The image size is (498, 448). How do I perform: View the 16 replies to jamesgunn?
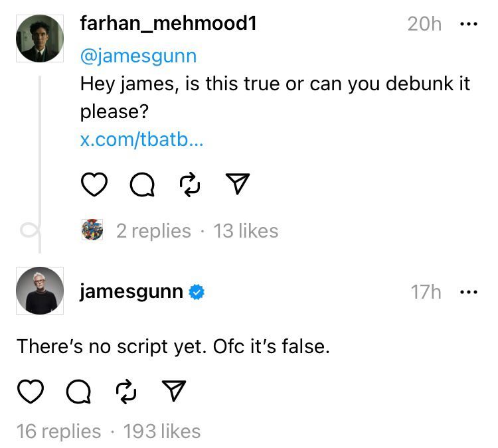click(x=58, y=431)
